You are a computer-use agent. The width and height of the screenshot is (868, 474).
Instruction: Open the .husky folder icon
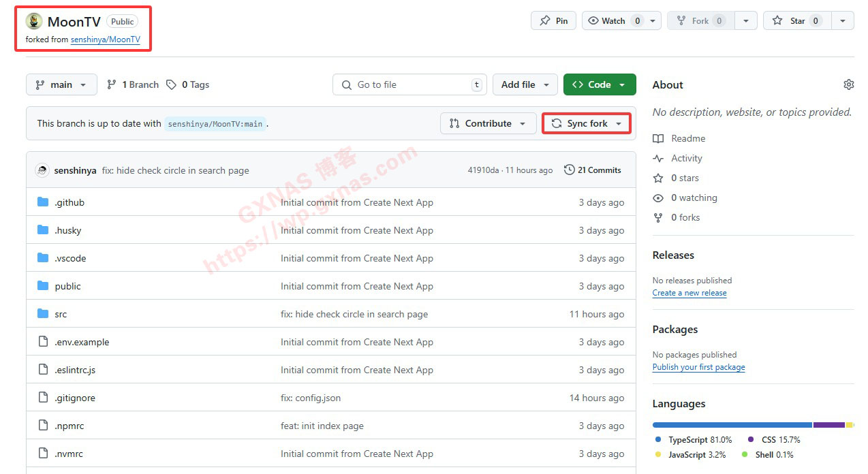43,230
